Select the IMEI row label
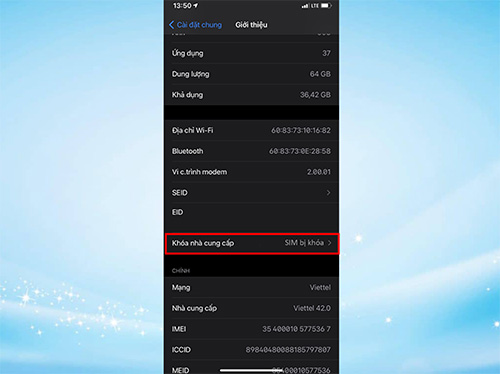Screen dimensions: 500x374 tap(179, 329)
